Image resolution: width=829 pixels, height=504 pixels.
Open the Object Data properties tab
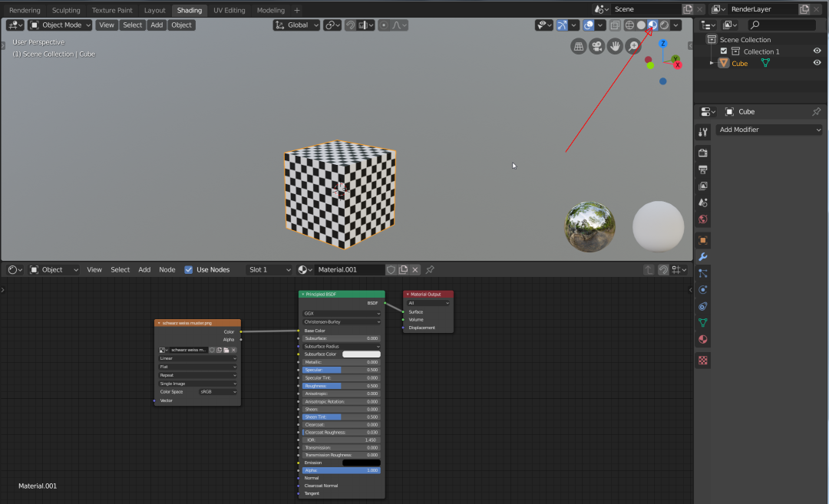pyautogui.click(x=703, y=323)
